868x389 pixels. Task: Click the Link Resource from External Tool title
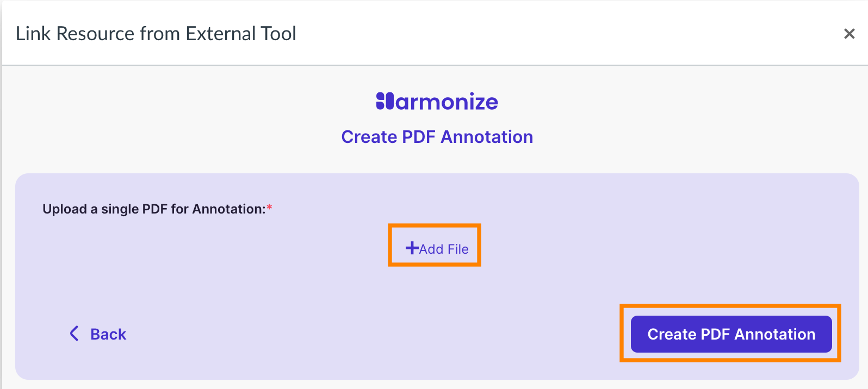pyautogui.click(x=157, y=33)
